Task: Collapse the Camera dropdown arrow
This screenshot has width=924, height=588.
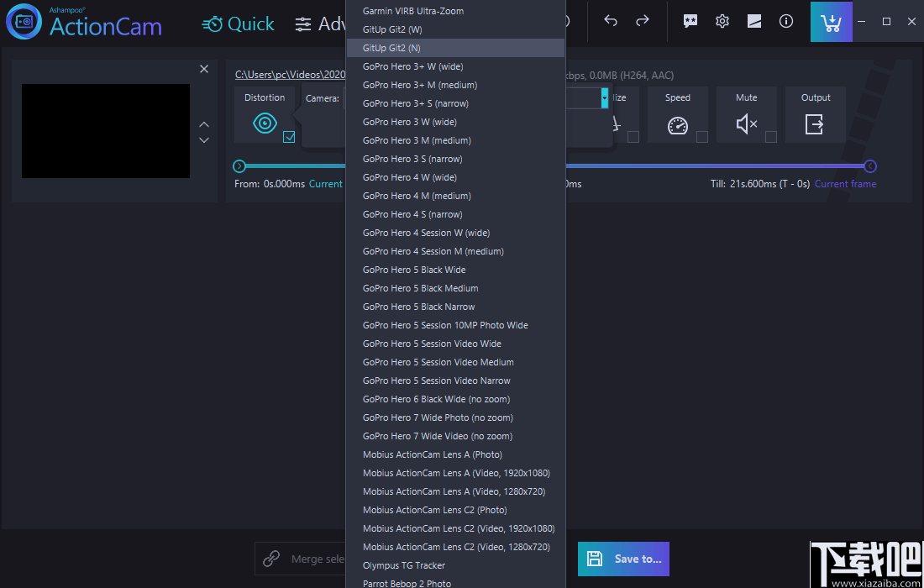Action: click(x=604, y=97)
